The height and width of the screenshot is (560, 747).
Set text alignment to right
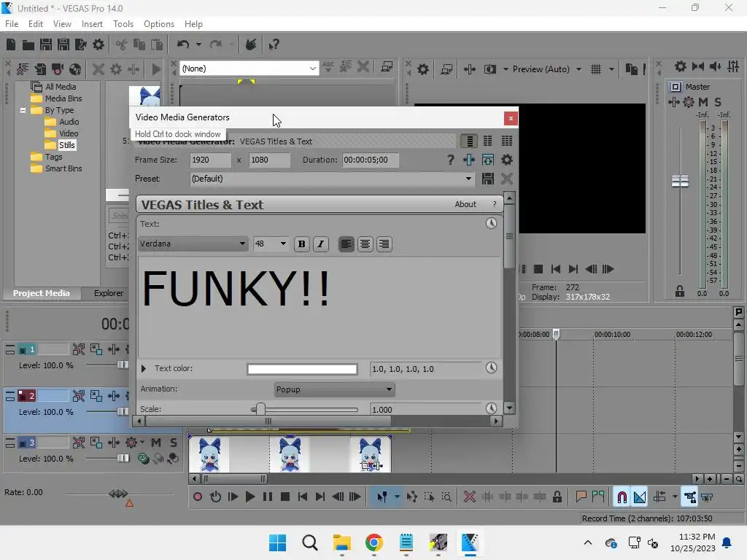[x=384, y=244]
